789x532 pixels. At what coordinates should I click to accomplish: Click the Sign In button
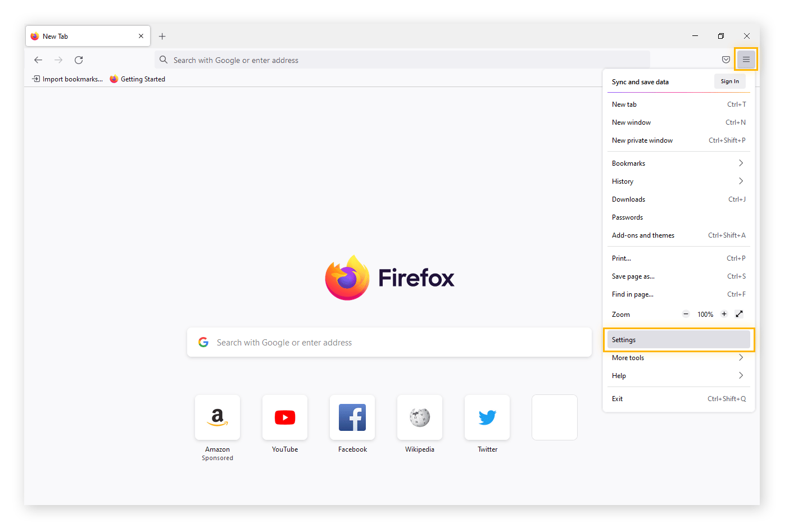729,81
